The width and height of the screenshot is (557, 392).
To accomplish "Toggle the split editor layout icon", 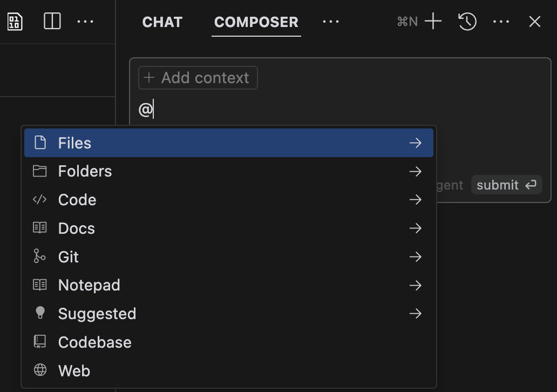I will [52, 21].
